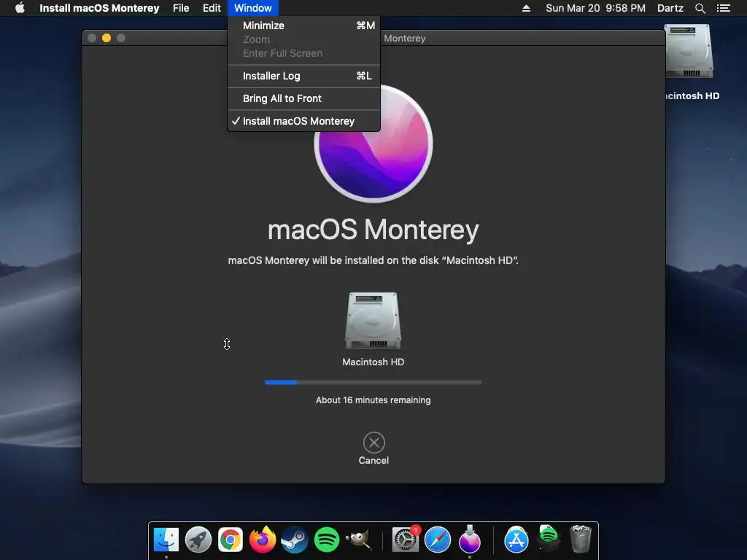This screenshot has width=747, height=560.
Task: Open Launchpad rocket in the Dock
Action: 198,540
